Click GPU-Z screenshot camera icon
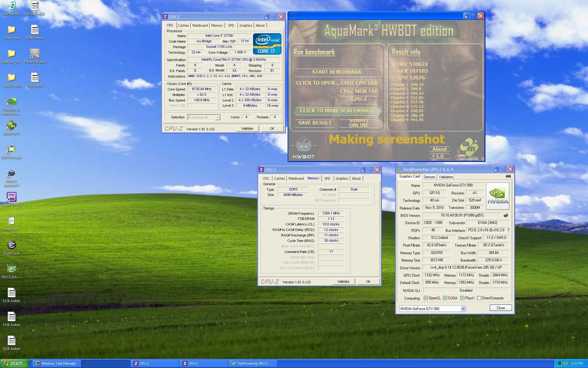 tap(508, 176)
